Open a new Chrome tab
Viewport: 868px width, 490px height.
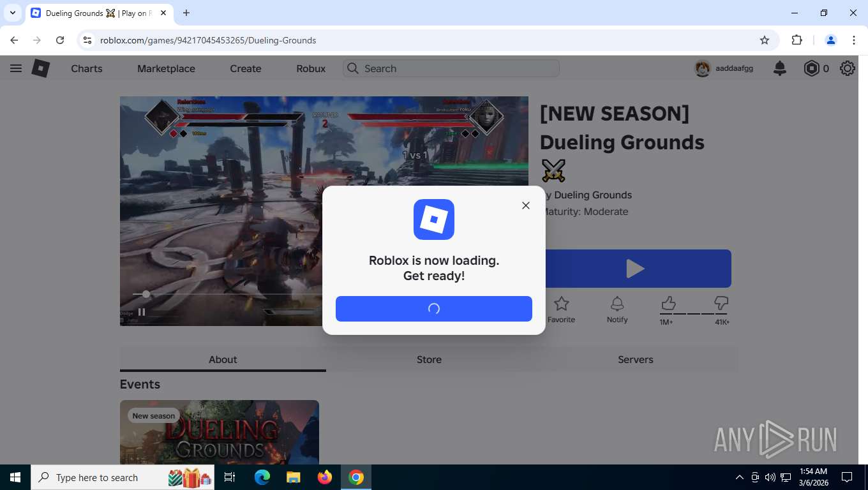click(186, 13)
